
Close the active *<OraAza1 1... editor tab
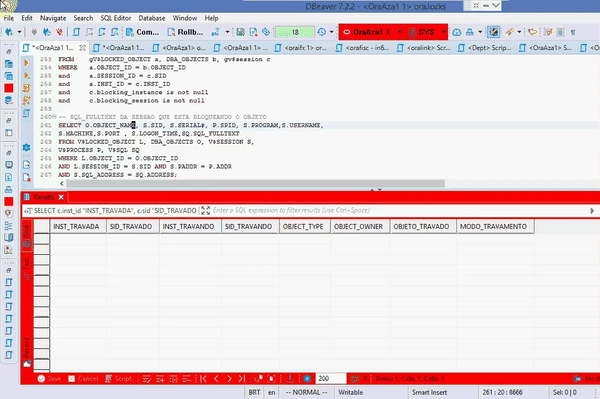point(82,48)
